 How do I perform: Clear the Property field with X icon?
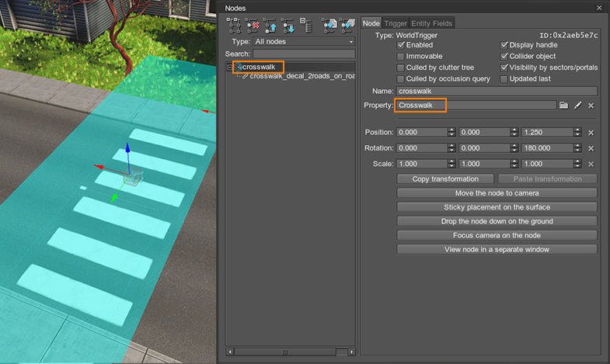[591, 106]
